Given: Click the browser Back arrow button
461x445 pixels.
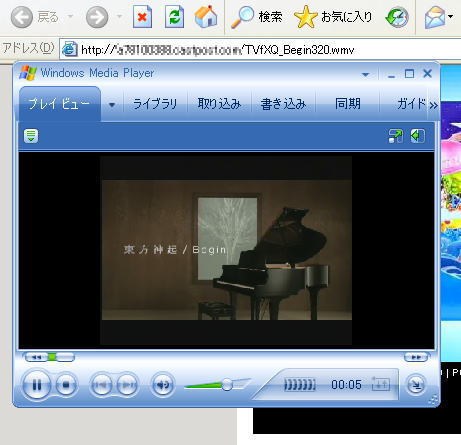Looking at the screenshot, I should coord(22,17).
